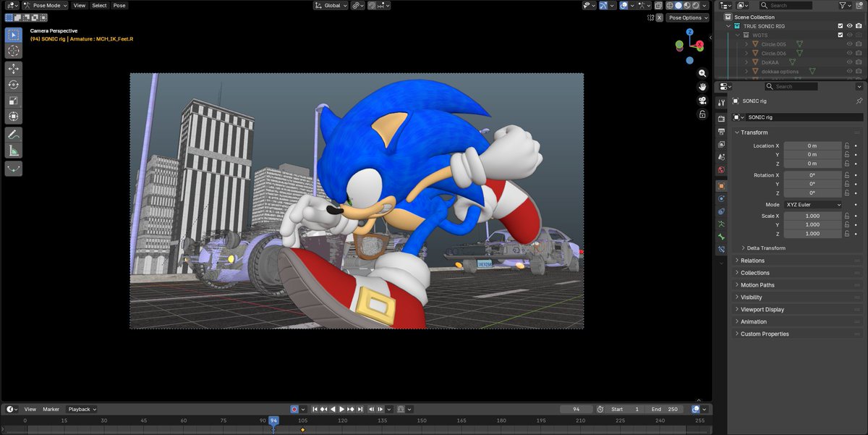The image size is (868, 435).
Task: Click the pan view hand icon
Action: [702, 87]
